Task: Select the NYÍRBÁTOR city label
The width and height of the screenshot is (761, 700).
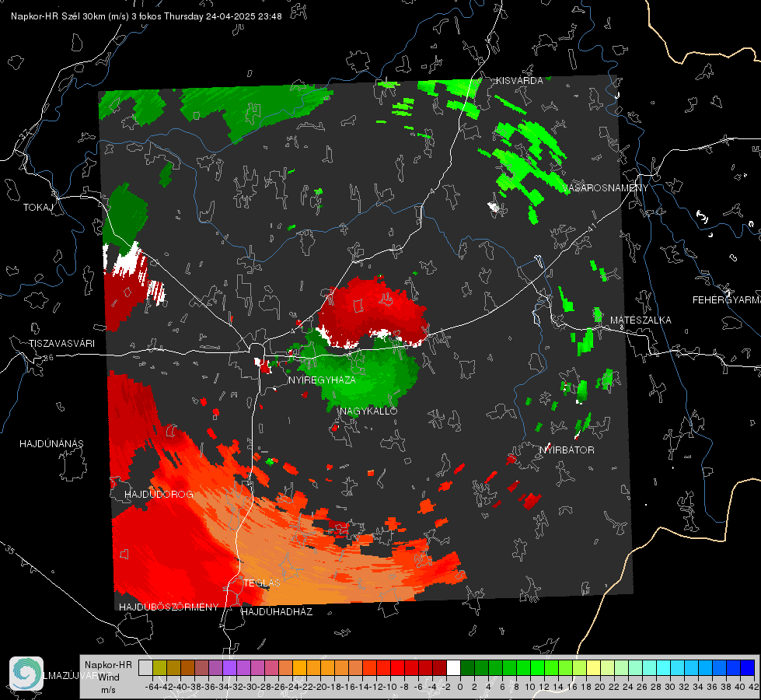Action: (567, 450)
